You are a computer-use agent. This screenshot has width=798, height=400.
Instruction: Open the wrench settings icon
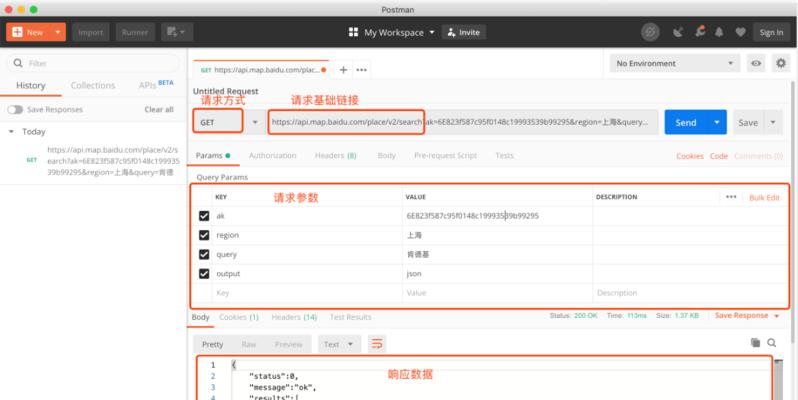tap(700, 32)
